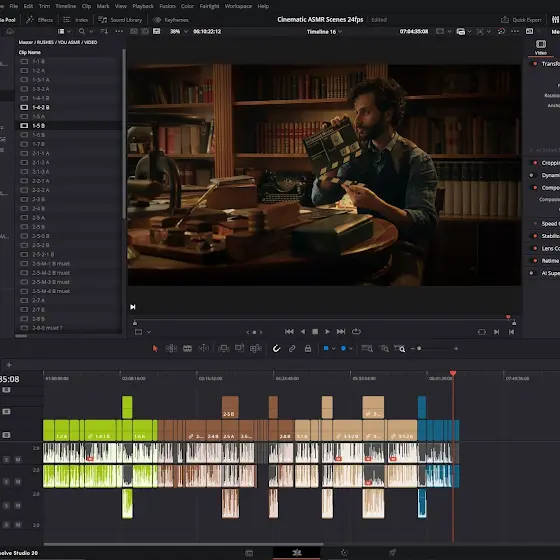Click the Position Lock padlock icon
This screenshot has height=560, width=560.
click(x=308, y=349)
